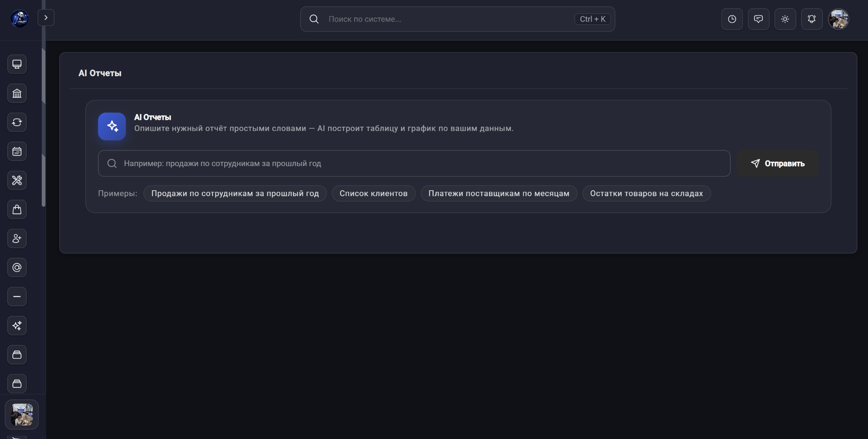Expand the sidebar with the chevron arrow
This screenshot has height=439, width=868.
click(46, 18)
